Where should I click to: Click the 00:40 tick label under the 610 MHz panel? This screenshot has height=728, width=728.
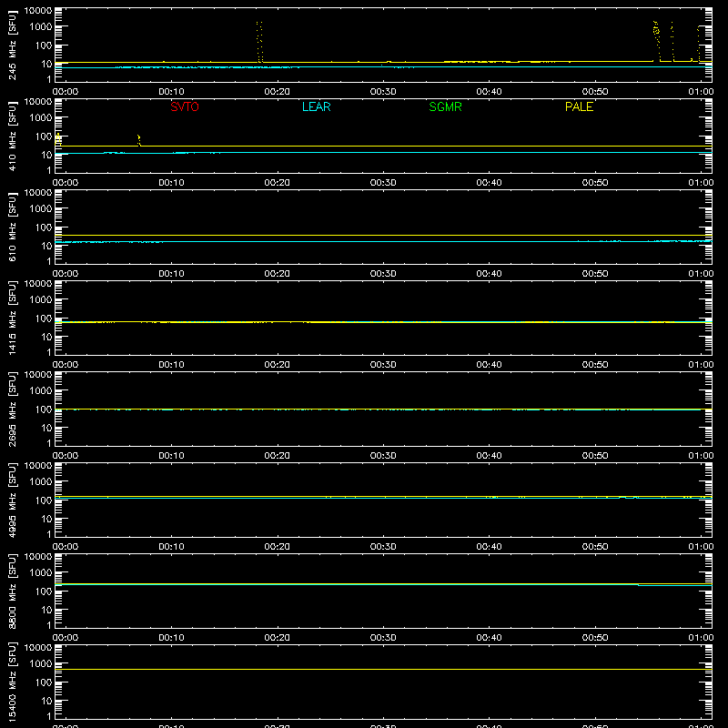[489, 274]
